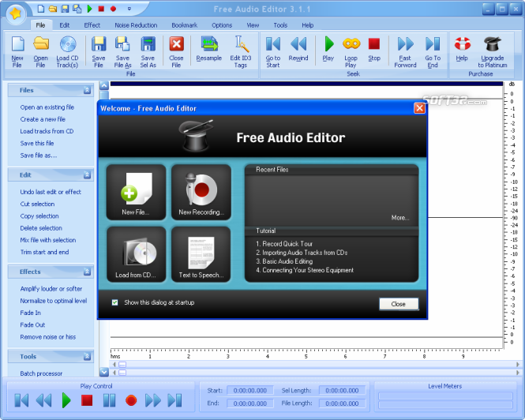Image resolution: width=525 pixels, height=420 pixels.
Task: Open Basic Audio Editing tutorial
Action: coord(284,261)
